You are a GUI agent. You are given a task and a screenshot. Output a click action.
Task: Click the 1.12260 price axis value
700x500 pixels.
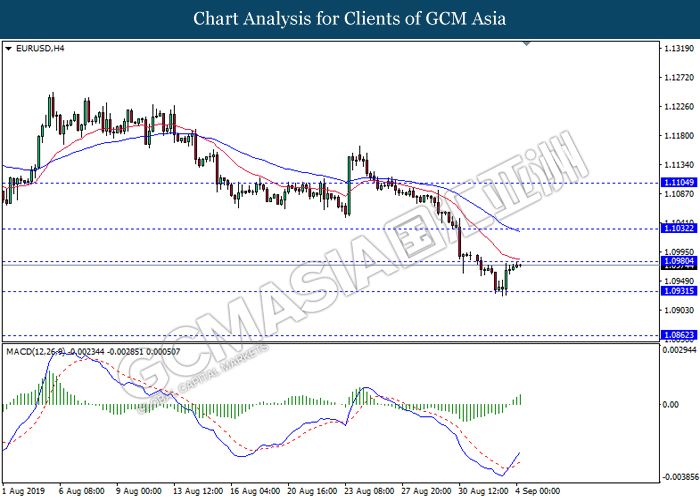click(679, 107)
